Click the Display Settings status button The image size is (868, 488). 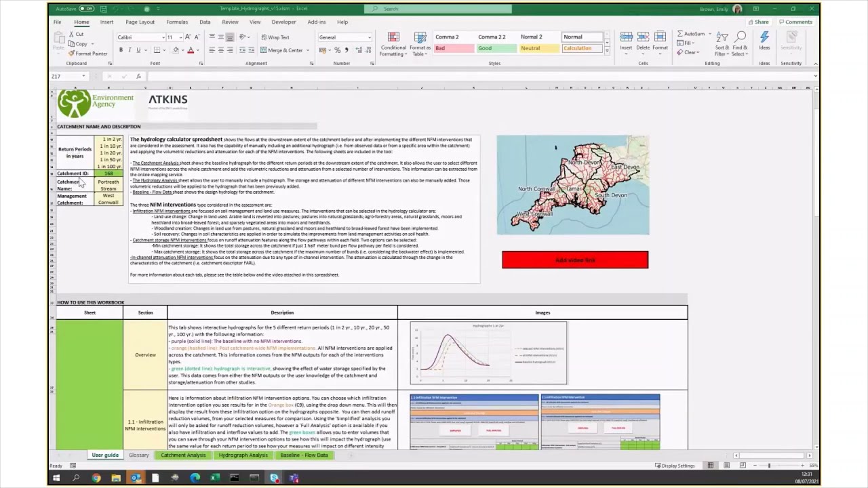(674, 466)
